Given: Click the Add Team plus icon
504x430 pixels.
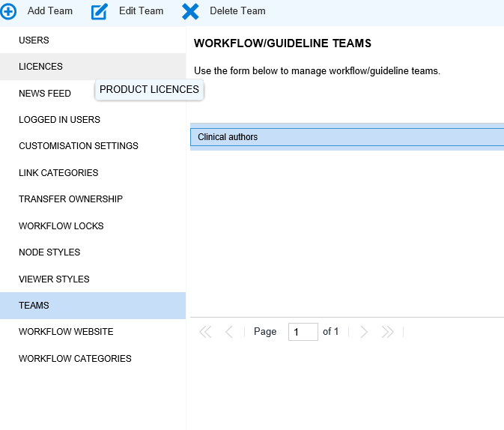Looking at the screenshot, I should pyautogui.click(x=9, y=11).
